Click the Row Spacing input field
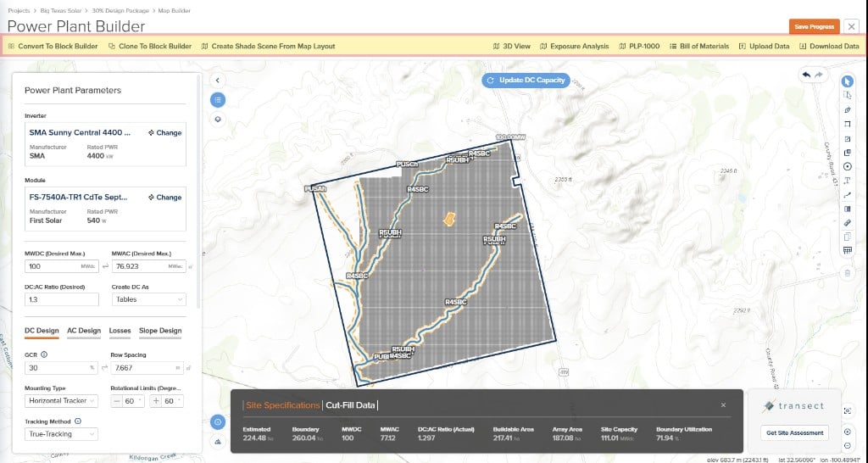The height and width of the screenshot is (463, 868). (147, 368)
